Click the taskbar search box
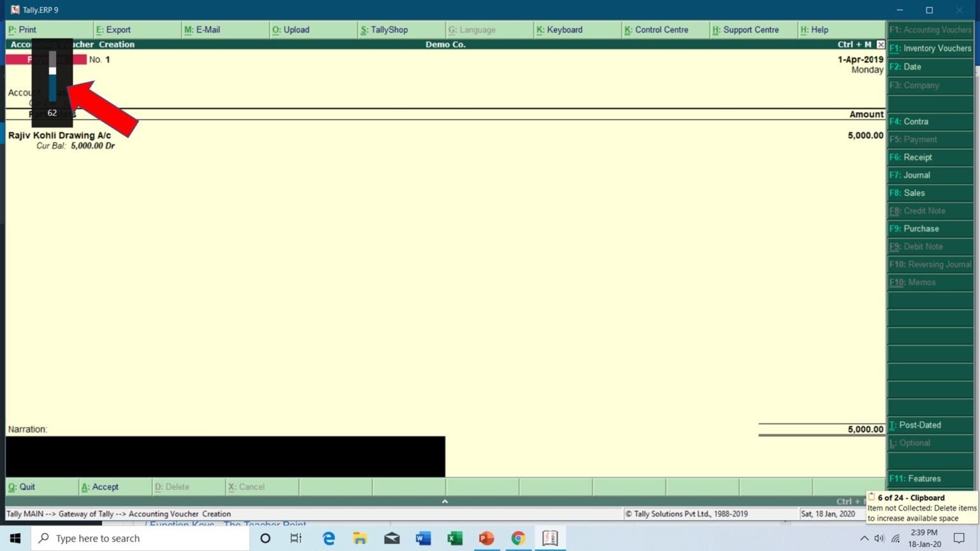Viewport: 980px width, 551px height. click(x=140, y=538)
